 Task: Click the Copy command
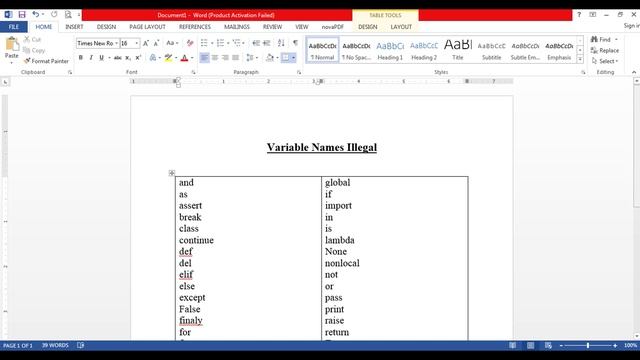tap(34, 50)
